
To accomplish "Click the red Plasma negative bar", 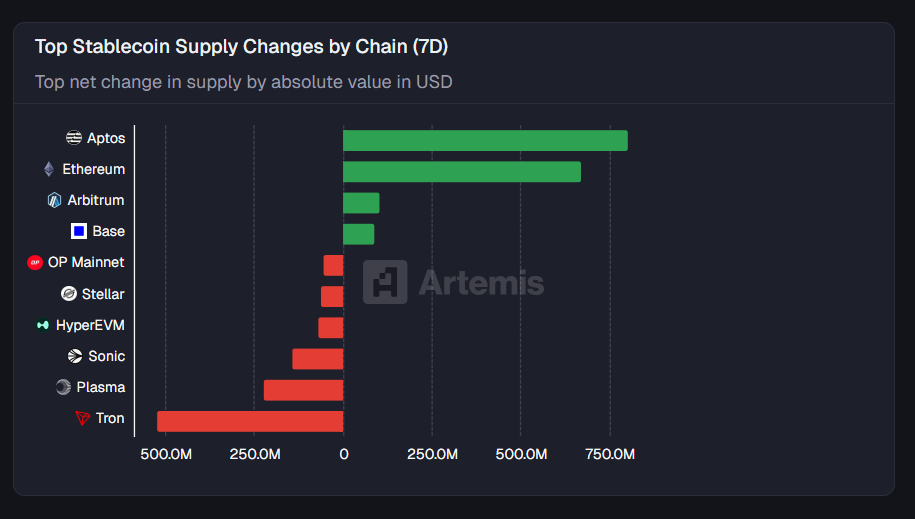I will (x=303, y=390).
